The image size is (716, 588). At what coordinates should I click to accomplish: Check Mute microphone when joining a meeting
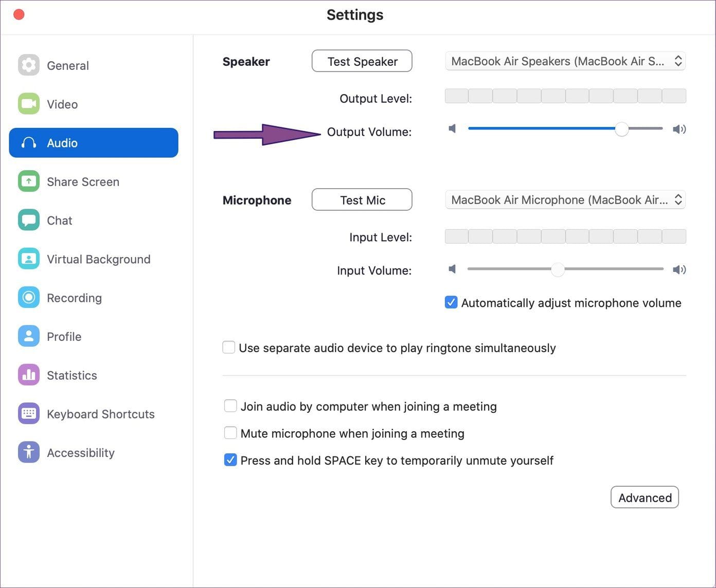[230, 433]
